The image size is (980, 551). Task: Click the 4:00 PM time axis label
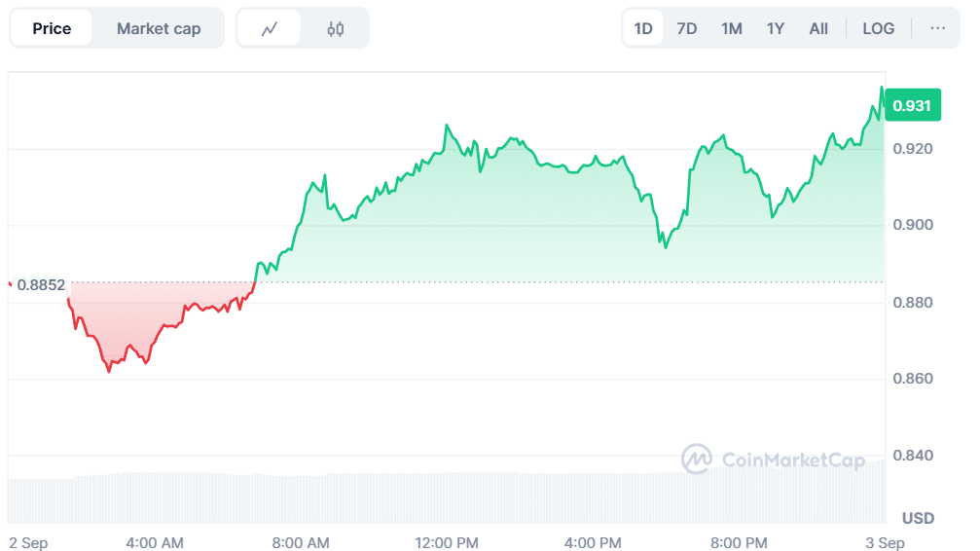point(593,542)
